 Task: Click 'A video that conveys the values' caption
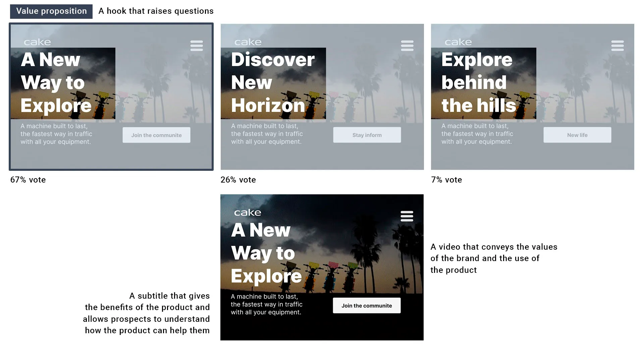point(494,258)
